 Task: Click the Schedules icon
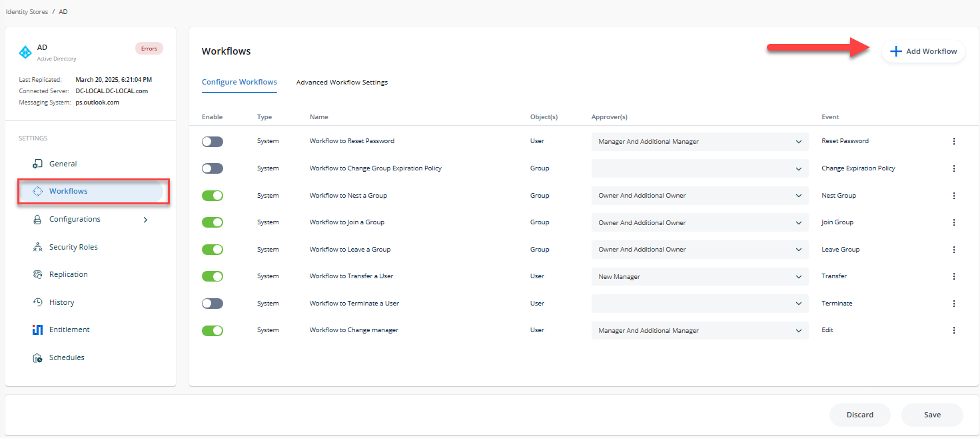point(38,357)
